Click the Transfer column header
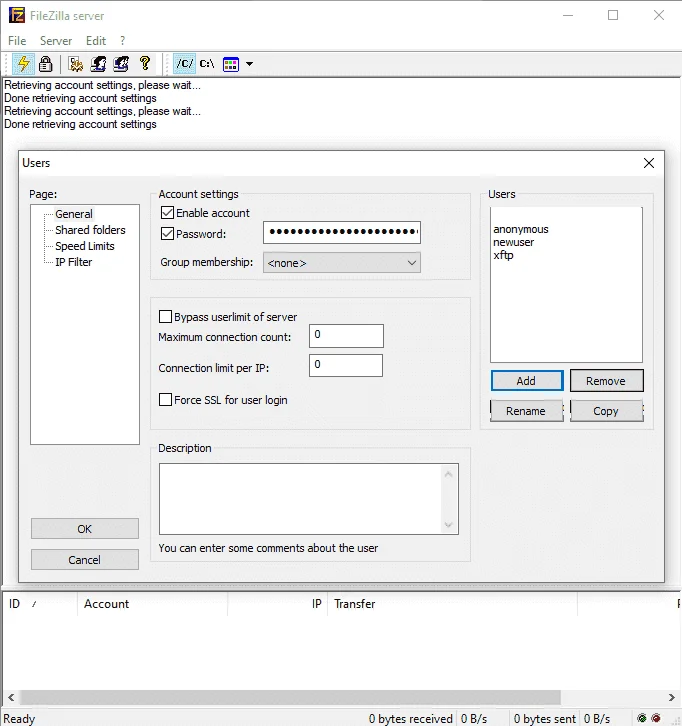Screen dimensions: 682x726 tap(453, 604)
